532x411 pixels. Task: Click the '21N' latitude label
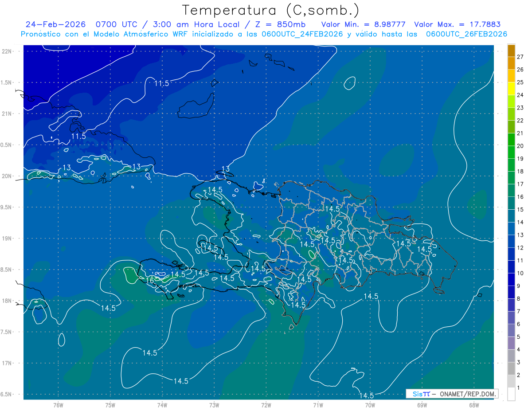pyautogui.click(x=8, y=114)
